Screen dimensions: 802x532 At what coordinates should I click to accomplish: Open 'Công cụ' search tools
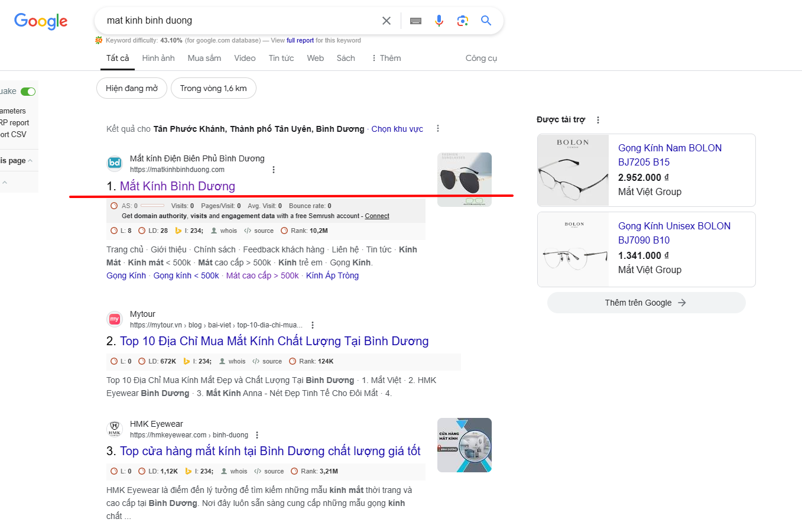pos(481,58)
